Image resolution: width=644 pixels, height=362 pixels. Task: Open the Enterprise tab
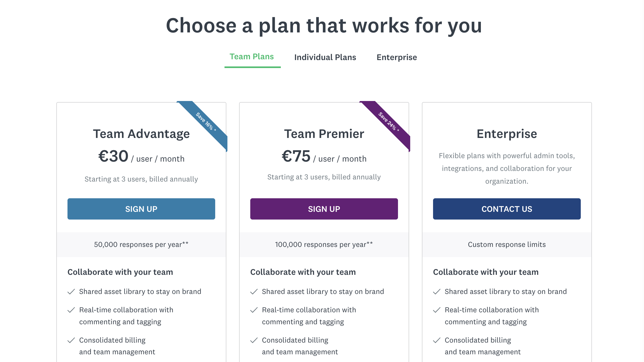(x=396, y=57)
